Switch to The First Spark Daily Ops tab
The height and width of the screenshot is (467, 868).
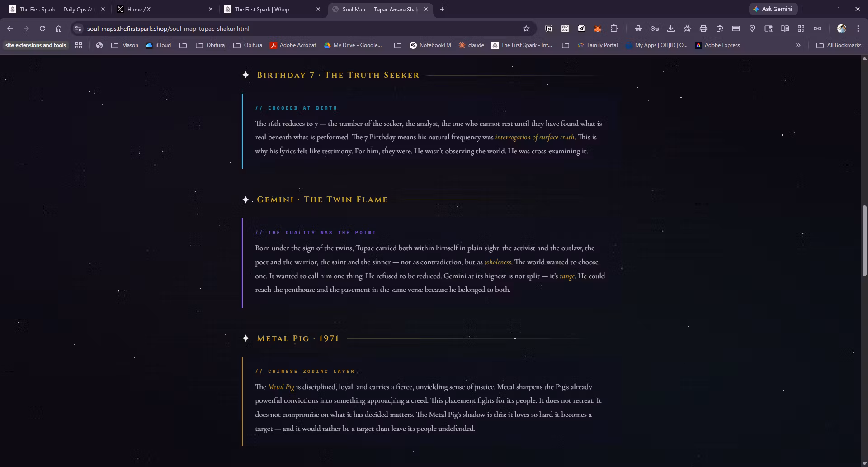pyautogui.click(x=56, y=9)
